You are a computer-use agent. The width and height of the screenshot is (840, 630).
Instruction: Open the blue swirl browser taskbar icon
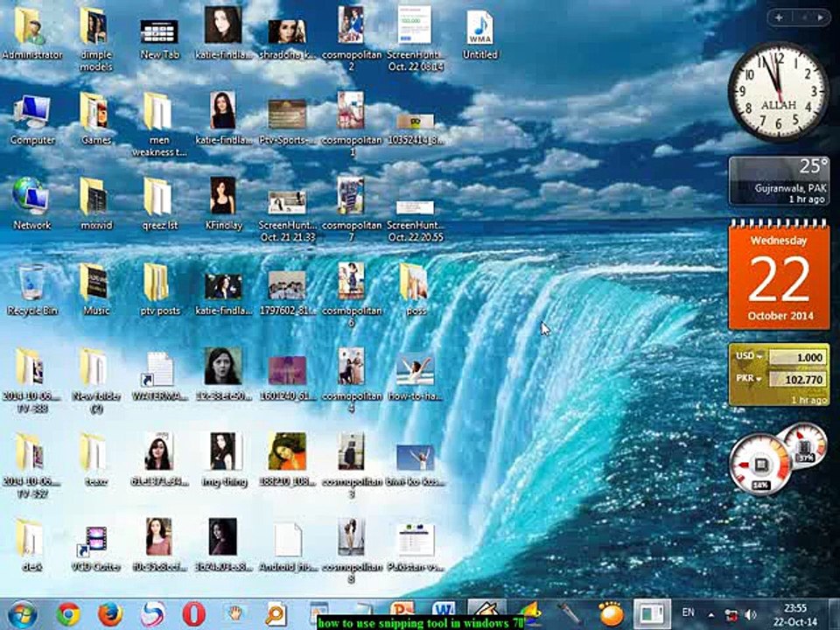click(152, 614)
